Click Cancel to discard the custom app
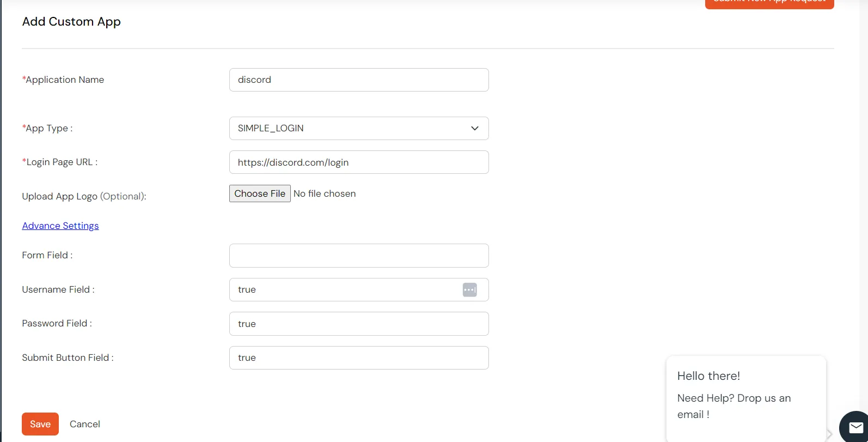This screenshot has width=868, height=442. (84, 423)
